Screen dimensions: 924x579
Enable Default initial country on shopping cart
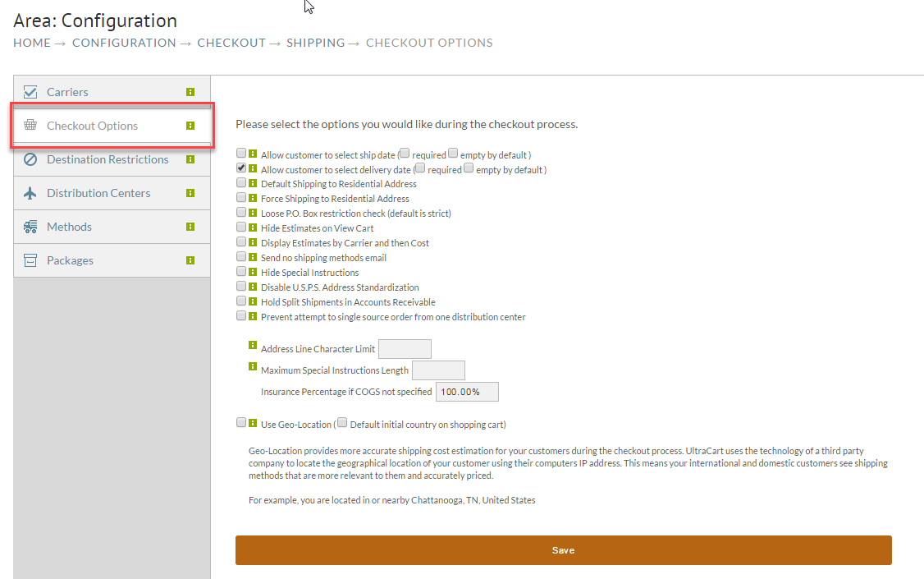342,422
